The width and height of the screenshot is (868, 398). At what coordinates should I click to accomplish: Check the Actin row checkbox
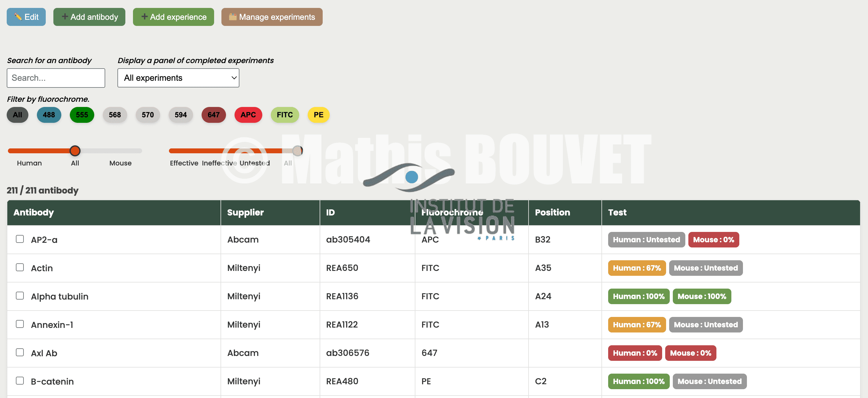pyautogui.click(x=20, y=267)
